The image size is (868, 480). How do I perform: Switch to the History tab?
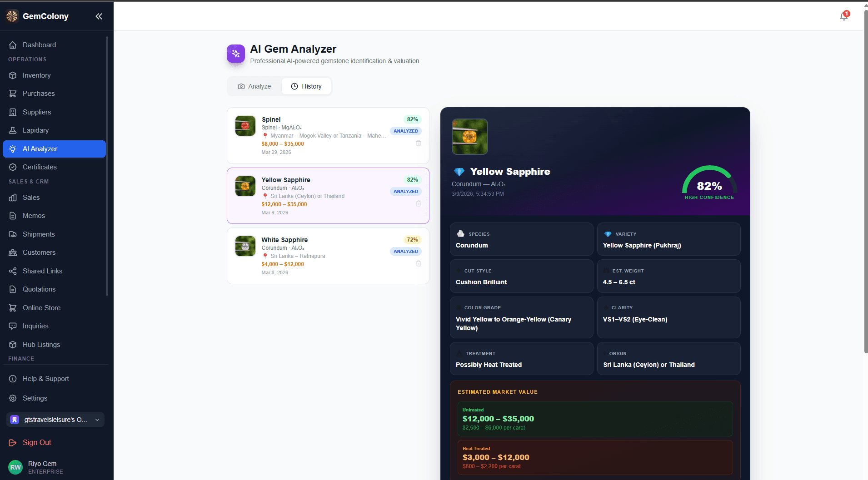coord(306,86)
